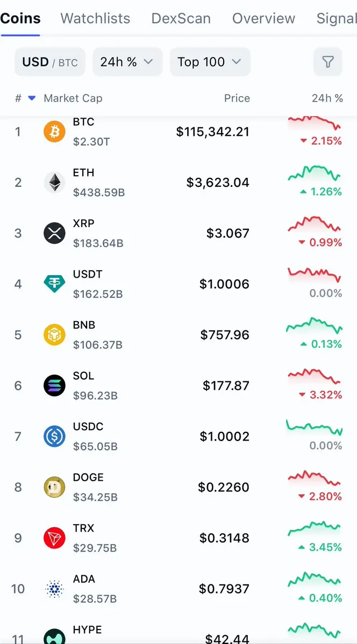Tap the Bitcoin orange logo
Viewport: 357px width, 644px height.
pyautogui.click(x=54, y=132)
